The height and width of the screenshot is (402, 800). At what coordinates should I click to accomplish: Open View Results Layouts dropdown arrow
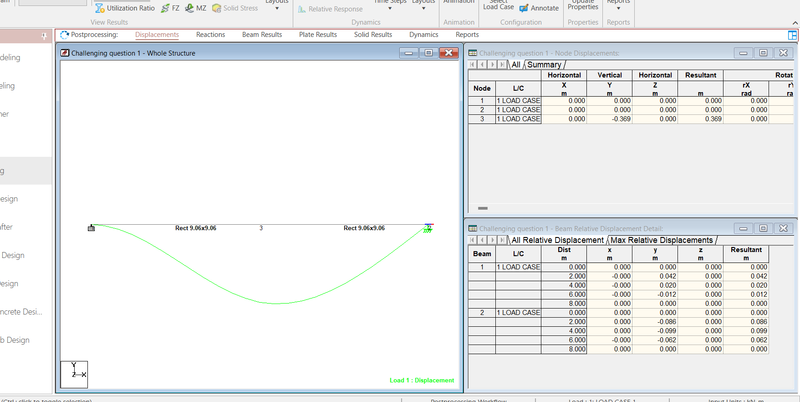277,8
